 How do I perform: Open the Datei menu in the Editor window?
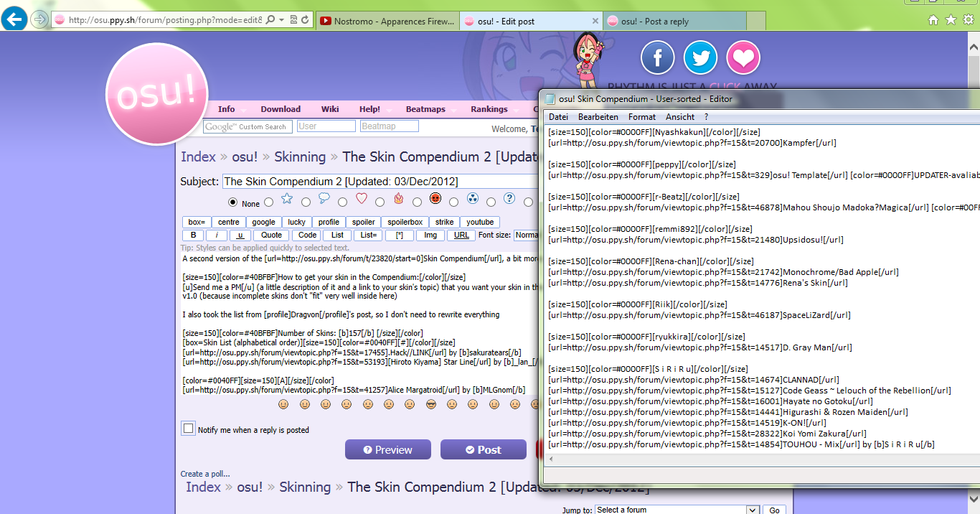(x=558, y=117)
